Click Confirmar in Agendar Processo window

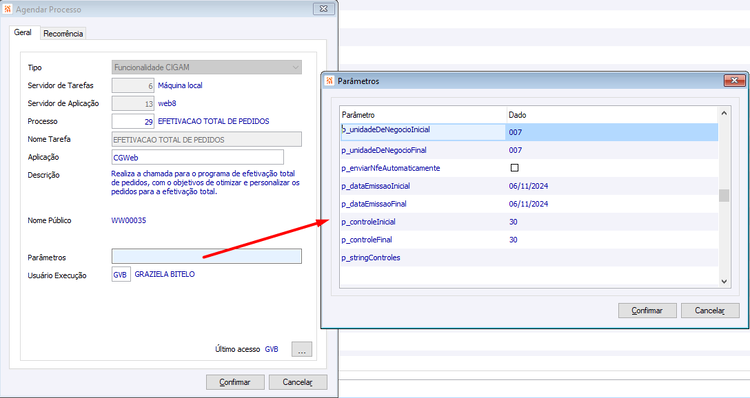(x=235, y=382)
